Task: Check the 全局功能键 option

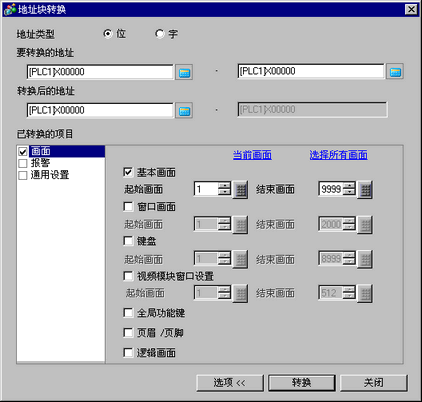Action: pyautogui.click(x=128, y=313)
